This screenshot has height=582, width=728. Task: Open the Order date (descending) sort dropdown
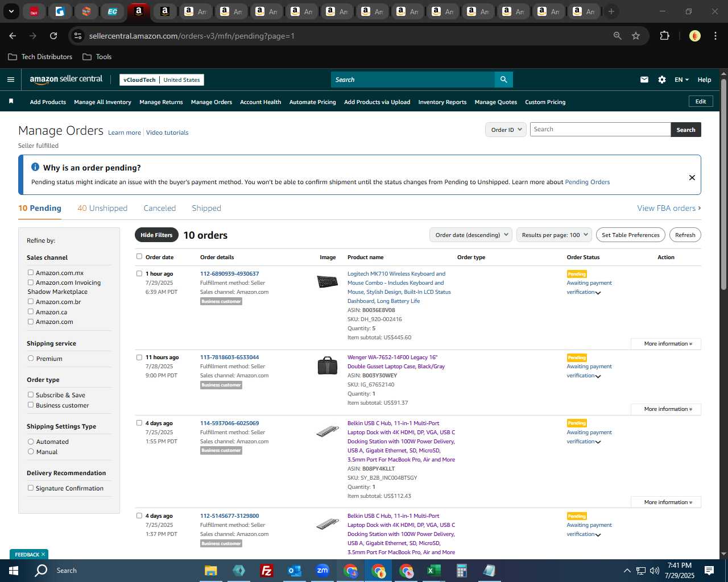471,235
